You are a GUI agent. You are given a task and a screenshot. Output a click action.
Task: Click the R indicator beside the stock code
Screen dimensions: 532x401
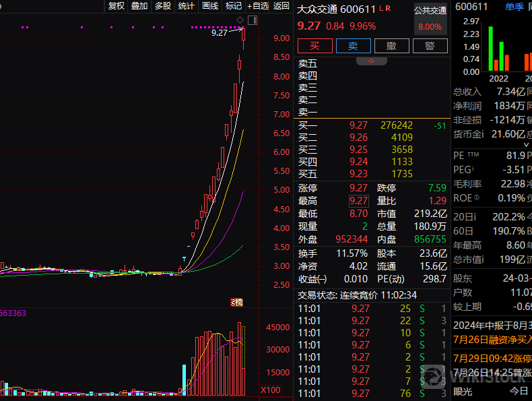click(389, 9)
